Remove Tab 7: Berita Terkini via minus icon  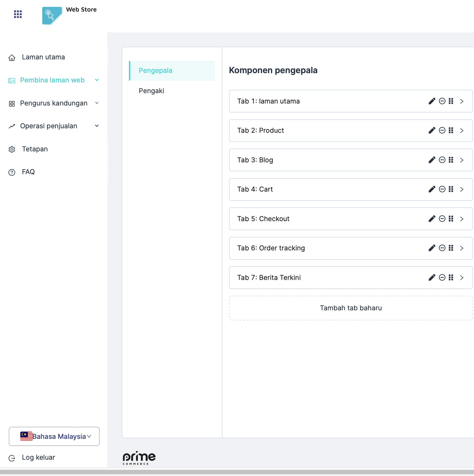point(442,278)
